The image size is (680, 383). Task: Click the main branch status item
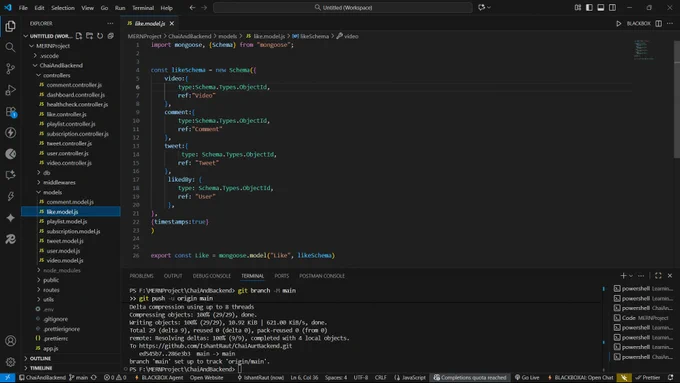click(x=78, y=377)
